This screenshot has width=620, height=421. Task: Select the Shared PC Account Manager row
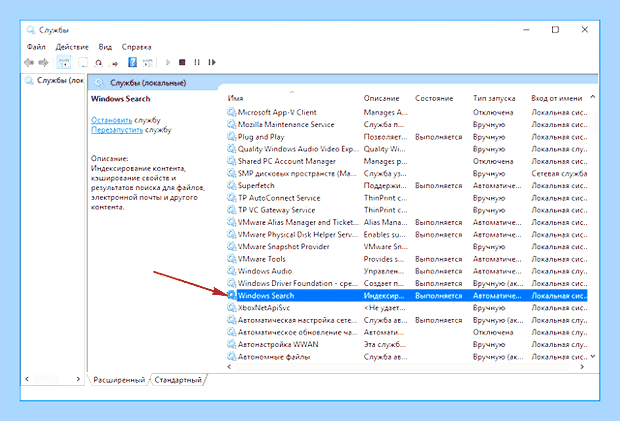tap(407, 161)
